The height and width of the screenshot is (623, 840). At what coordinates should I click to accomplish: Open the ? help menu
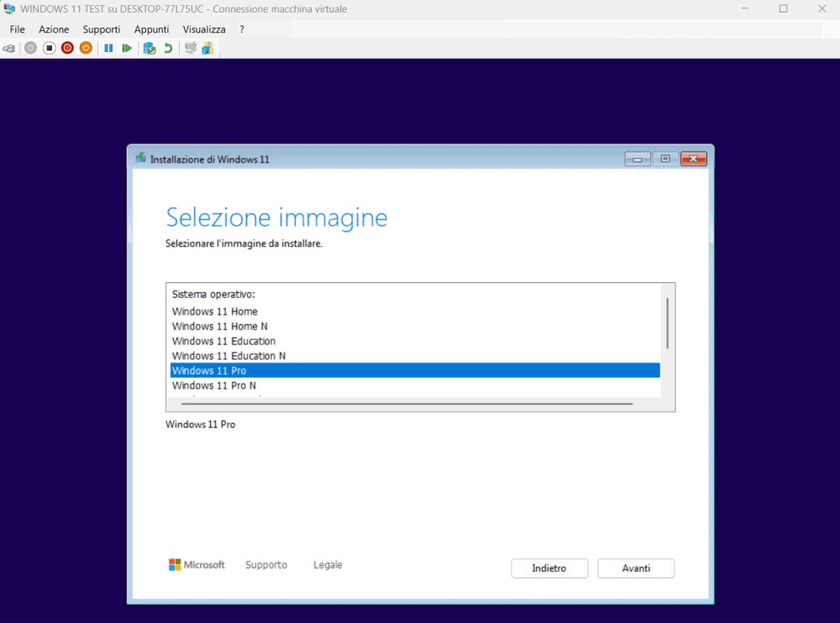click(242, 29)
